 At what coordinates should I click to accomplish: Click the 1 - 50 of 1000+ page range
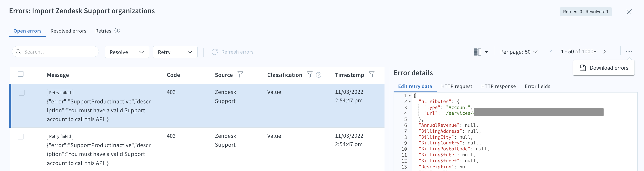tap(578, 52)
